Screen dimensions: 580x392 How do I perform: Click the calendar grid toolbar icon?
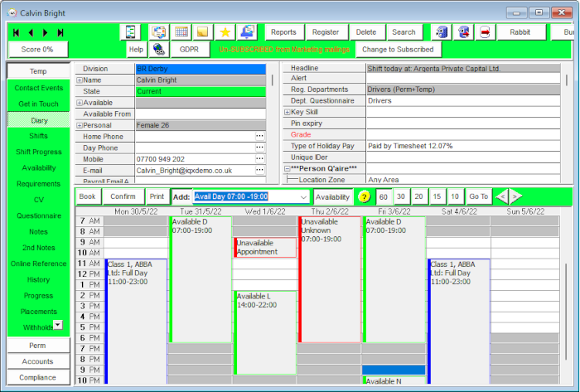click(181, 32)
